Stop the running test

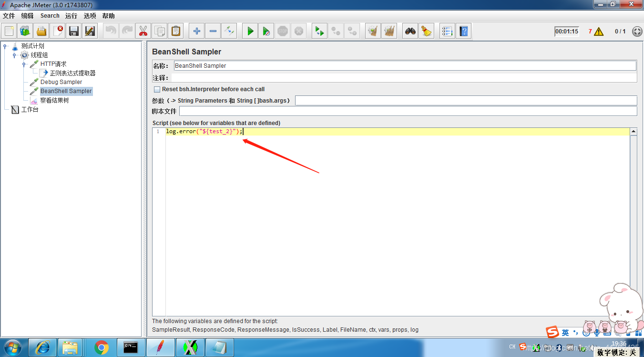click(x=283, y=31)
